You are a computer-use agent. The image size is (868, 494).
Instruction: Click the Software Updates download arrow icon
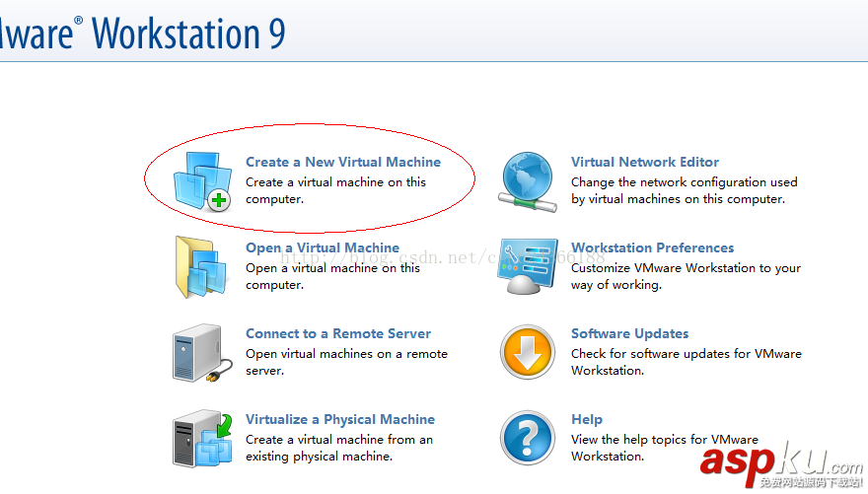pos(528,352)
